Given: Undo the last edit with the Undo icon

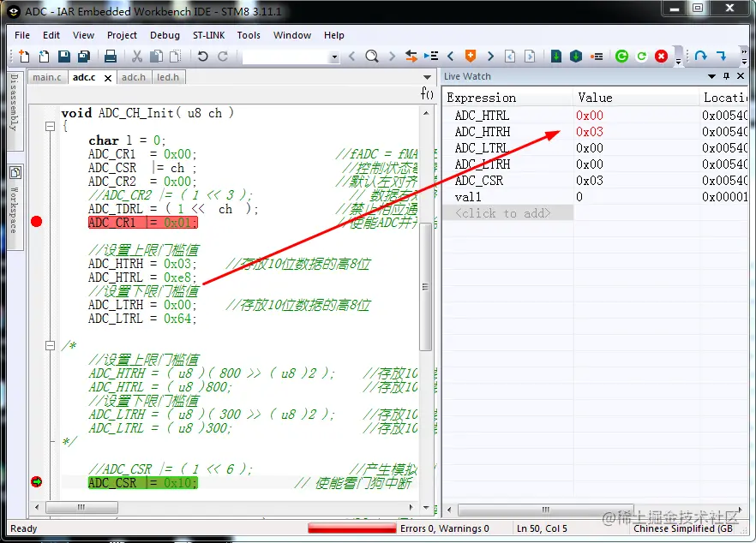Looking at the screenshot, I should [202, 57].
